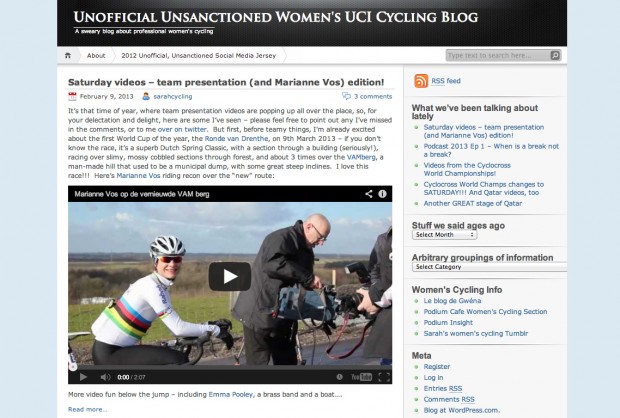Click the 3 comments link
The width and height of the screenshot is (620, 418).
(372, 96)
